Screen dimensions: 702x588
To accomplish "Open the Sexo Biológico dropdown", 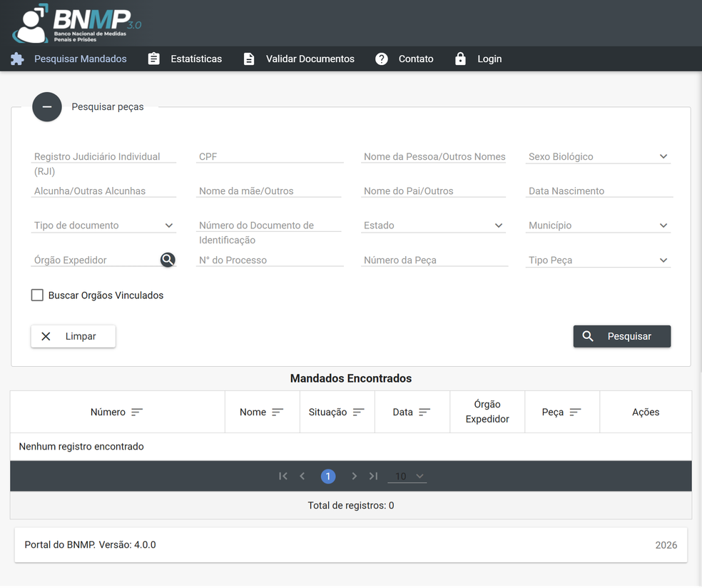I will pyautogui.click(x=598, y=157).
